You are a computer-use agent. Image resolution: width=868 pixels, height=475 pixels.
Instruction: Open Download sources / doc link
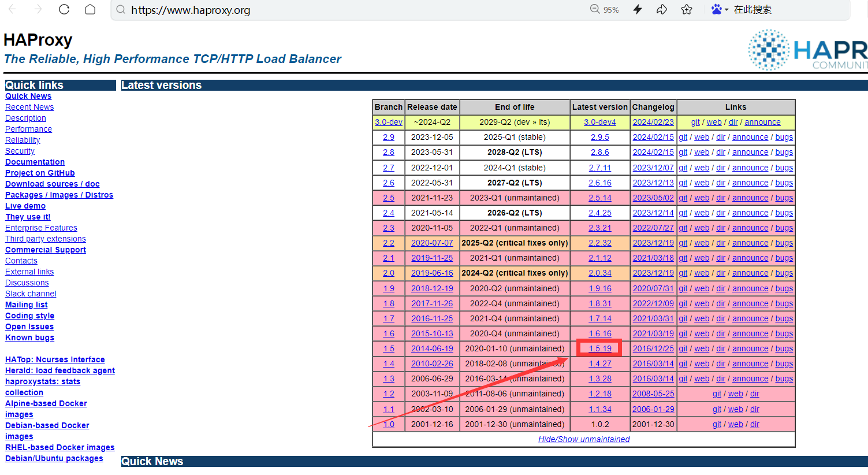click(x=53, y=184)
